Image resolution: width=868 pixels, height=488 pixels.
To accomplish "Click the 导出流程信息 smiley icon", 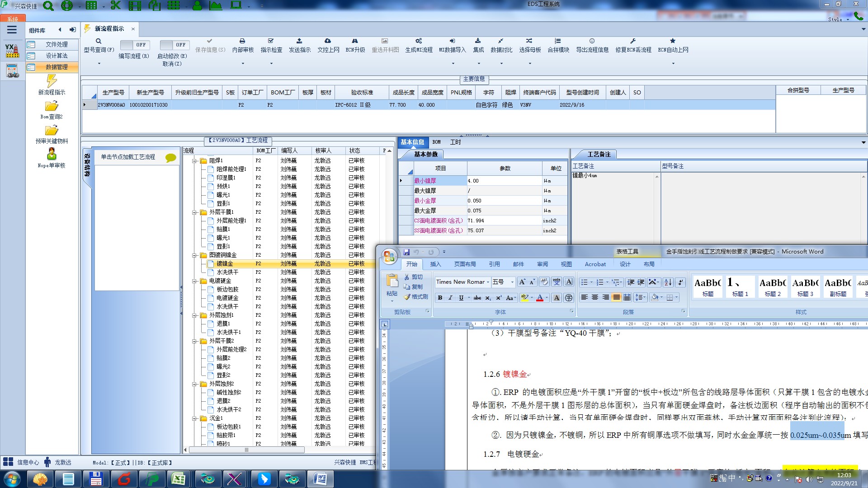I will (592, 41).
